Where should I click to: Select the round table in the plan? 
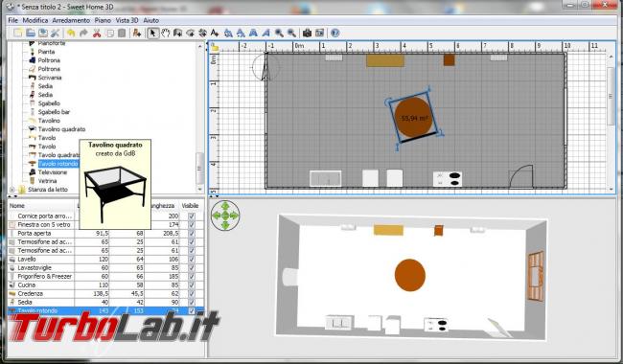coord(414,118)
